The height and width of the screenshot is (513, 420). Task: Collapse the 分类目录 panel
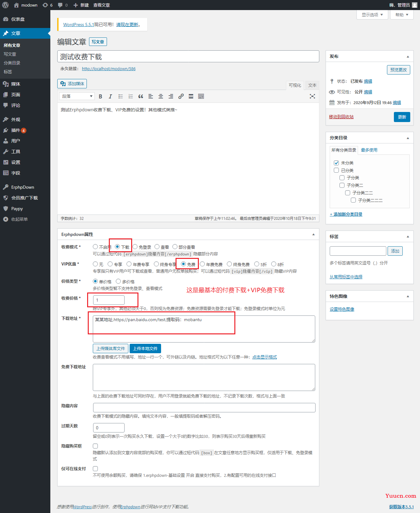[x=408, y=138]
